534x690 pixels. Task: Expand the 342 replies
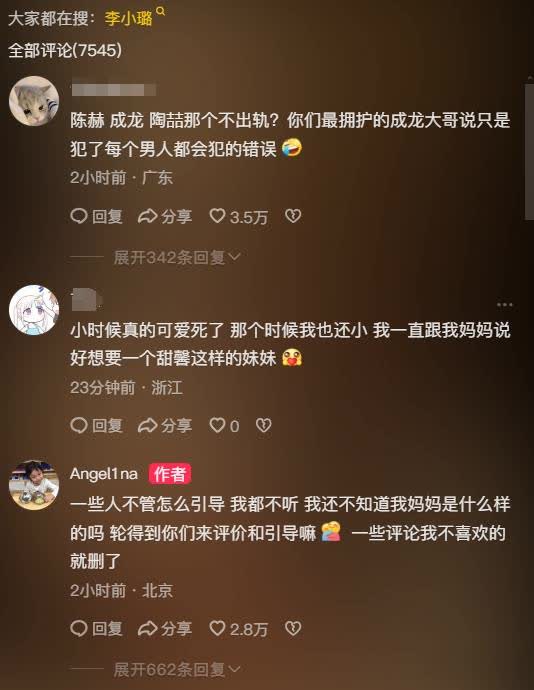click(177, 257)
